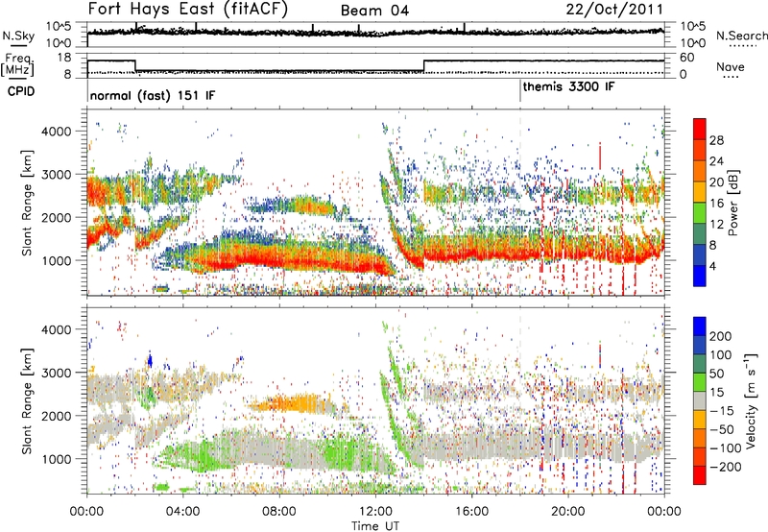Click the 'Fort Hays East (fitACF)' title
Screen dimensions: 768x532
tap(187, 10)
